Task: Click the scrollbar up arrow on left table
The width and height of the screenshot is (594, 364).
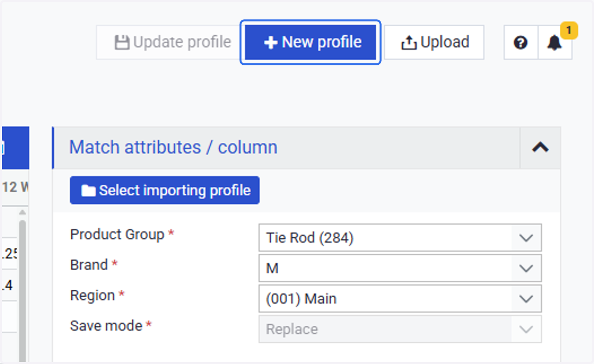Action: (22, 213)
